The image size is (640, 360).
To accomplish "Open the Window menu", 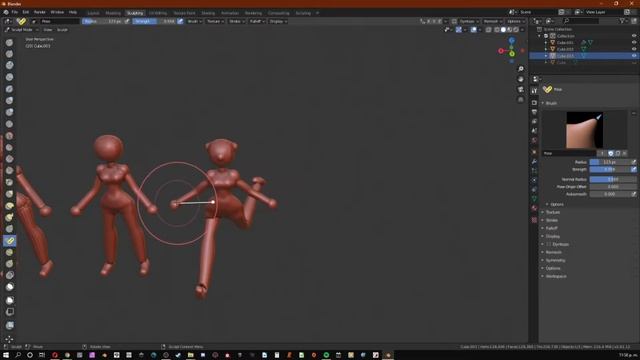I will tap(57, 12).
